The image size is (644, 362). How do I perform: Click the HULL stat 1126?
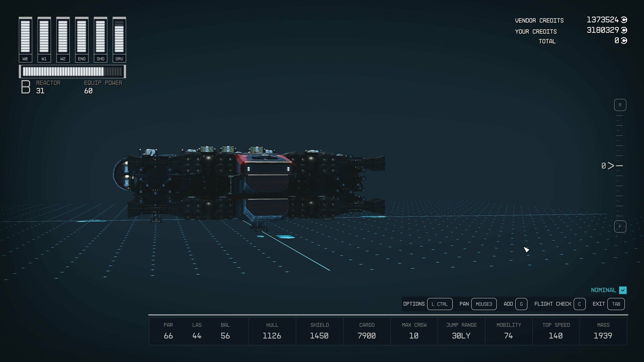pyautogui.click(x=272, y=331)
